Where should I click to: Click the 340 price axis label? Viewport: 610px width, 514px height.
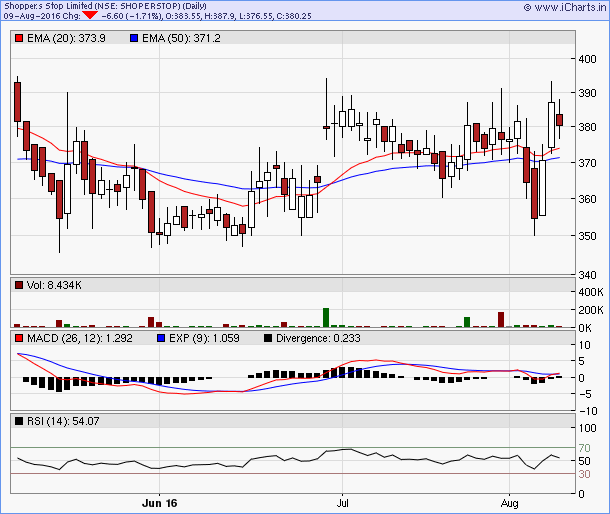coord(587,275)
